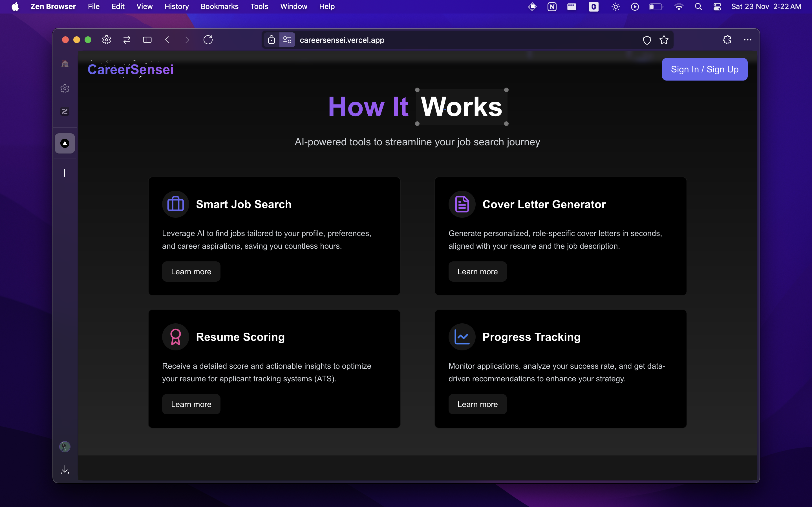The width and height of the screenshot is (812, 507).
Task: Open the downloads icon in sidebar
Action: pyautogui.click(x=65, y=470)
